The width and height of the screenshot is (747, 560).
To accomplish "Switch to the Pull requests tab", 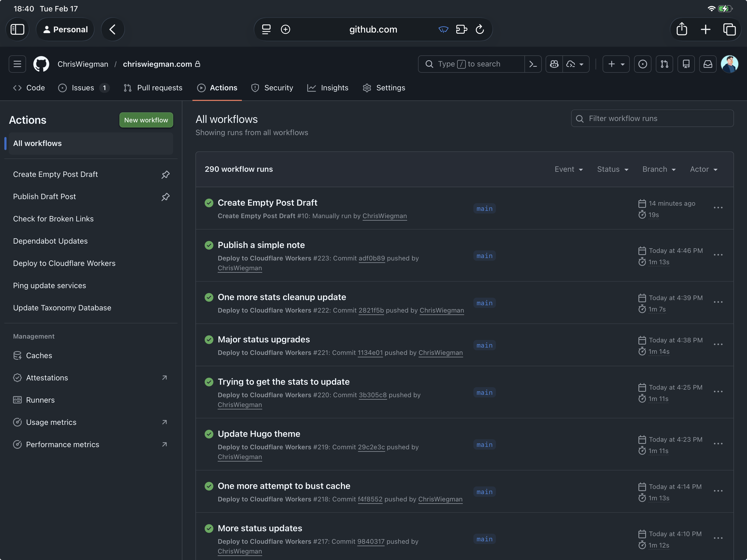I will [153, 88].
